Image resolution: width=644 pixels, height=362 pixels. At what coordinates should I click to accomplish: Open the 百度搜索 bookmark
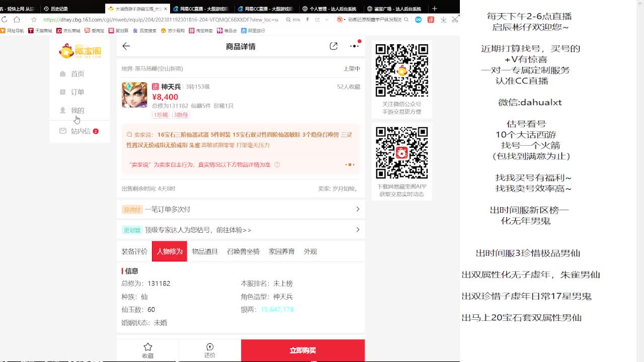(145, 31)
